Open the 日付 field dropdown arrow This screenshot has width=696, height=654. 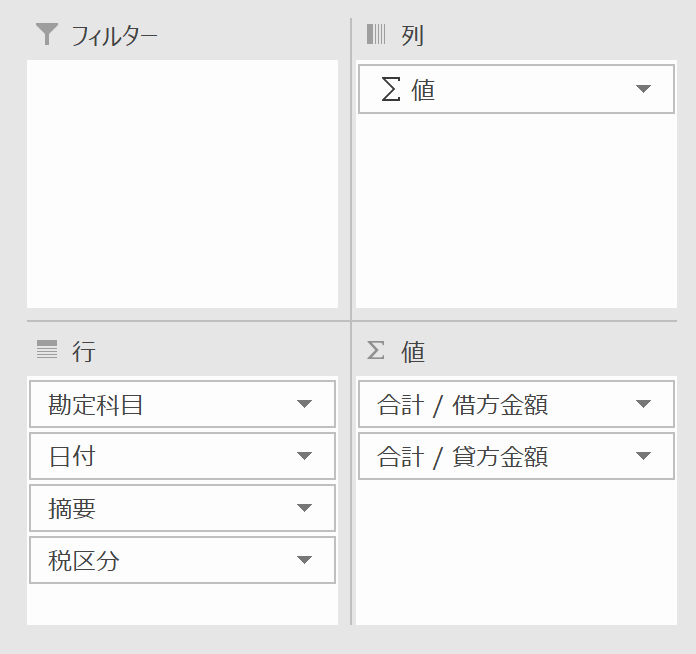tap(305, 456)
